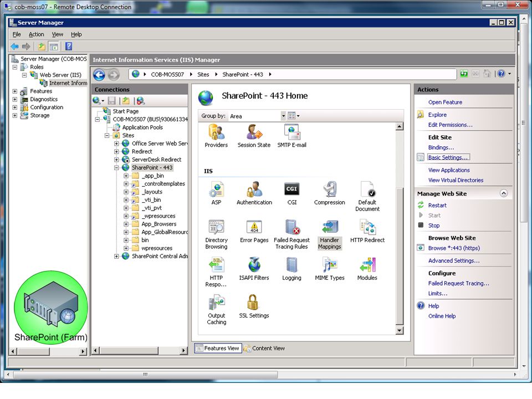
Task: Open the ASP feature icon
Action: [x=216, y=193]
